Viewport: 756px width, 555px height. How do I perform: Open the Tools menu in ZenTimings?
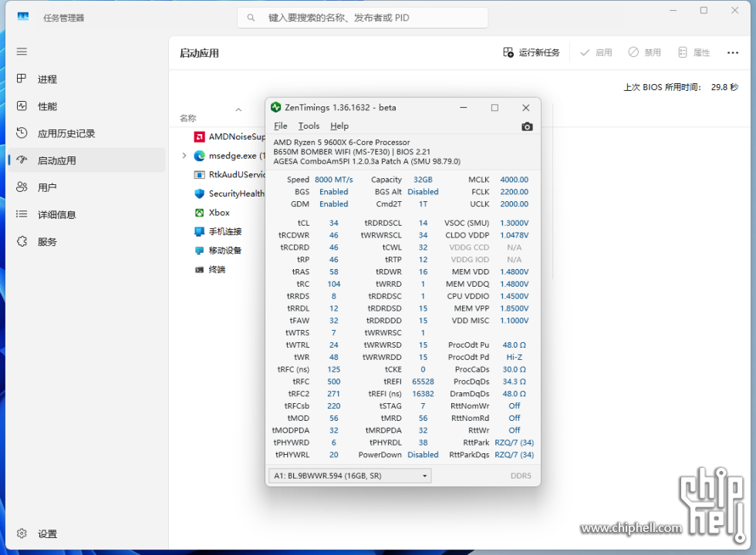[309, 126]
